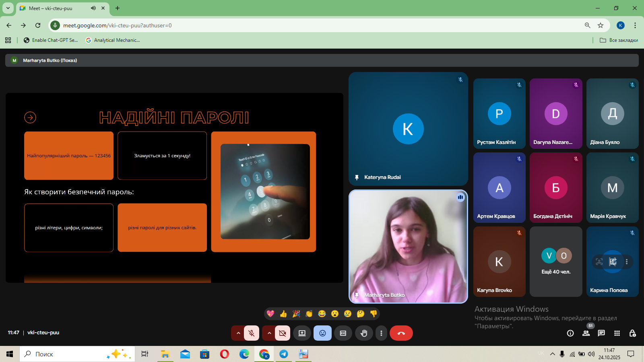This screenshot has width=644, height=362.
Task: Open more options three-dot menu
Action: pos(381,333)
